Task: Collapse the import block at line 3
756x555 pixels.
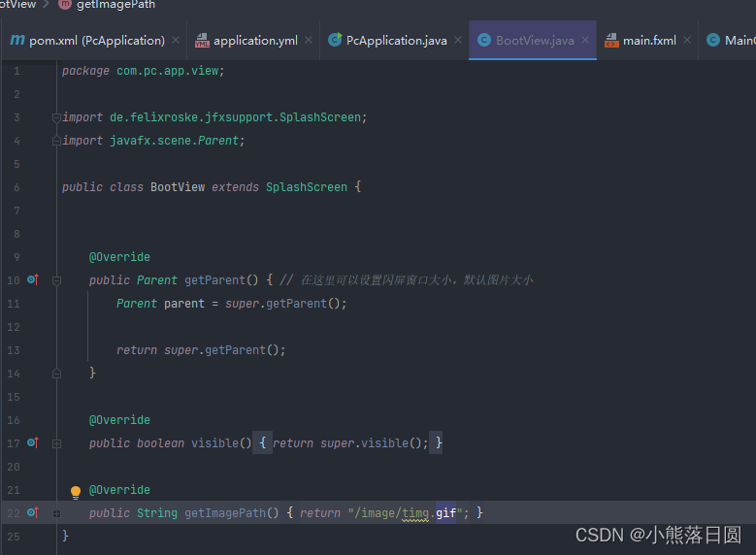Action: tap(56, 117)
